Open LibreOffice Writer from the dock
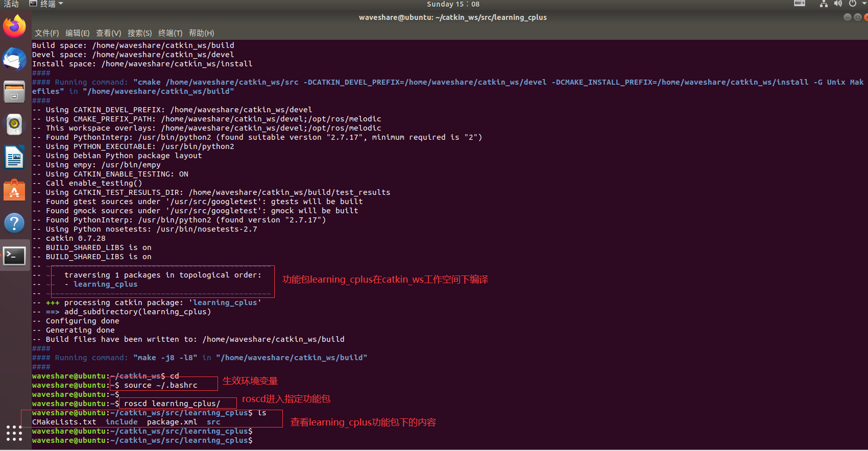The height and width of the screenshot is (451, 868). tap(14, 157)
